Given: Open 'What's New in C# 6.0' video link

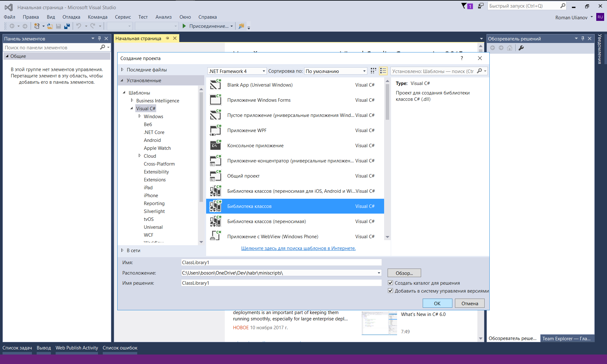Looking at the screenshot, I should pos(423,314).
